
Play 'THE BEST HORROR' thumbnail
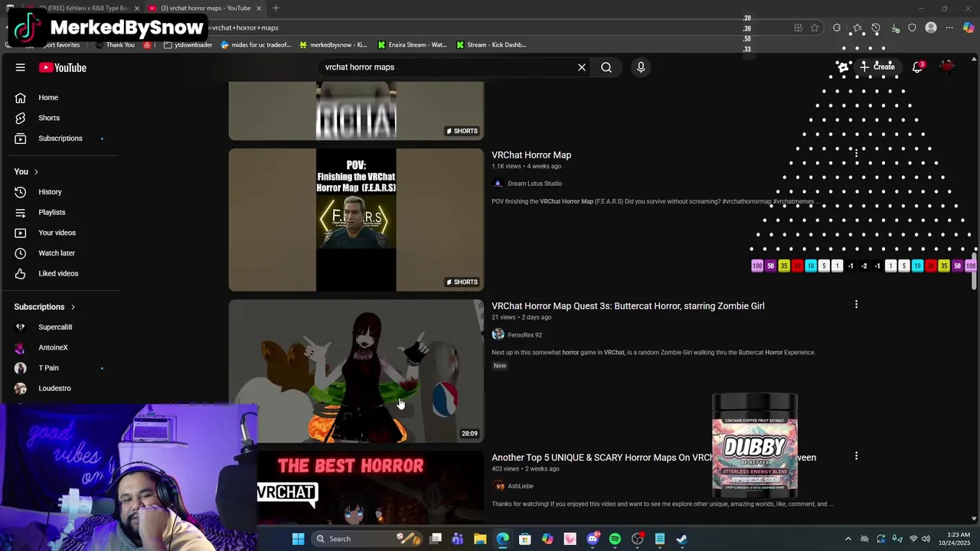click(x=356, y=488)
